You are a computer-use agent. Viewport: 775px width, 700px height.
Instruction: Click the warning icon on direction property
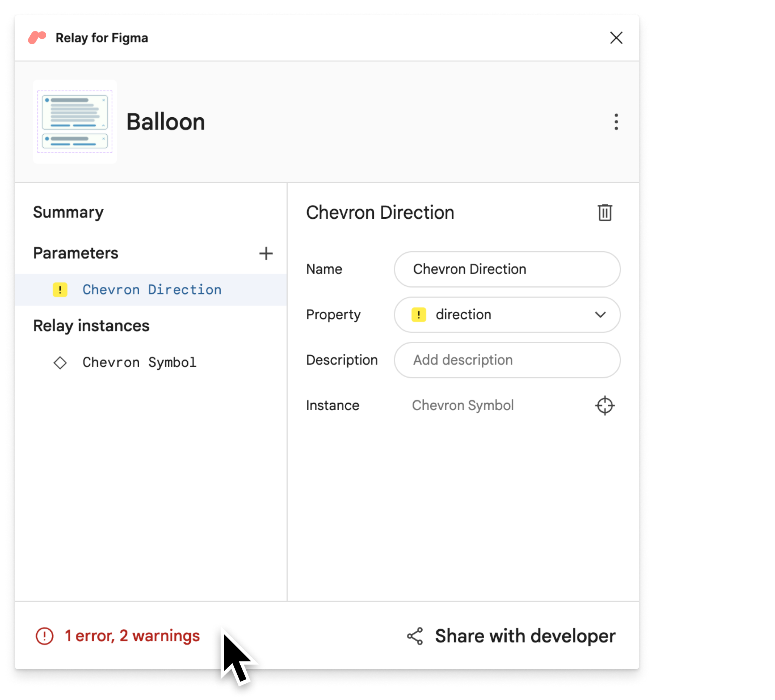tap(419, 314)
